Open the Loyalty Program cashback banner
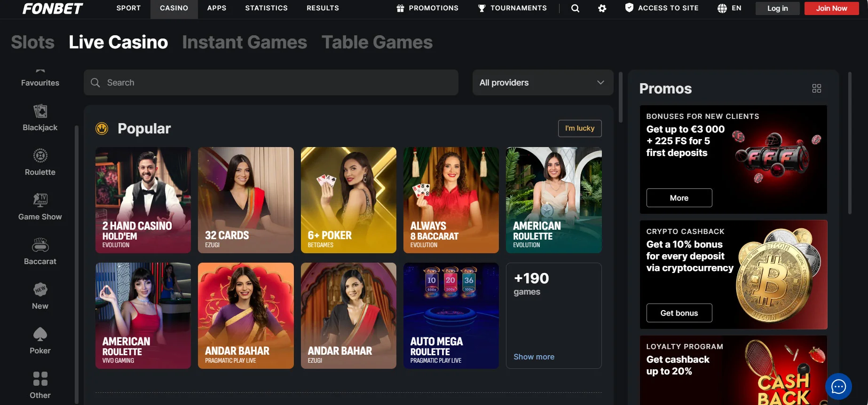The image size is (868, 405). (x=733, y=370)
